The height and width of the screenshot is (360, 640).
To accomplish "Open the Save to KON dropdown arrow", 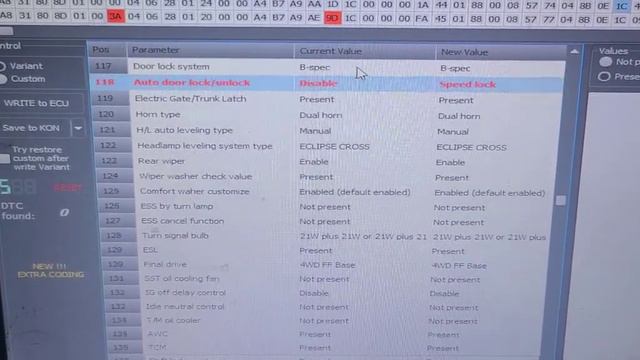I will (78, 128).
